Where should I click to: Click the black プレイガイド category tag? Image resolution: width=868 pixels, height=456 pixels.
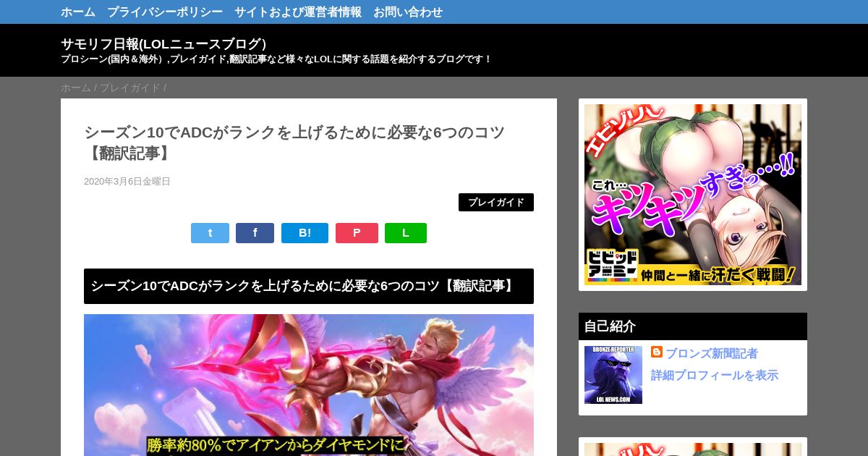pos(496,203)
